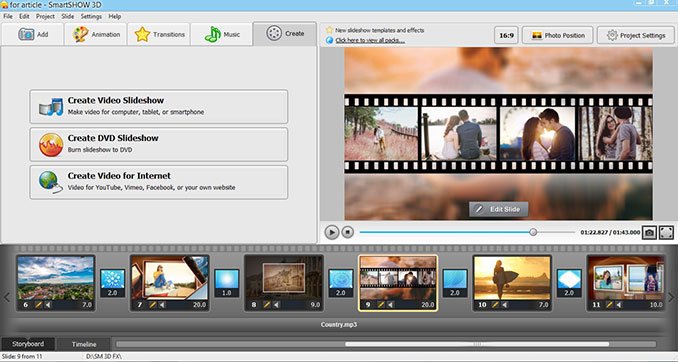Take a snapshot with the camera icon
This screenshot has height=362, width=678.
point(649,232)
